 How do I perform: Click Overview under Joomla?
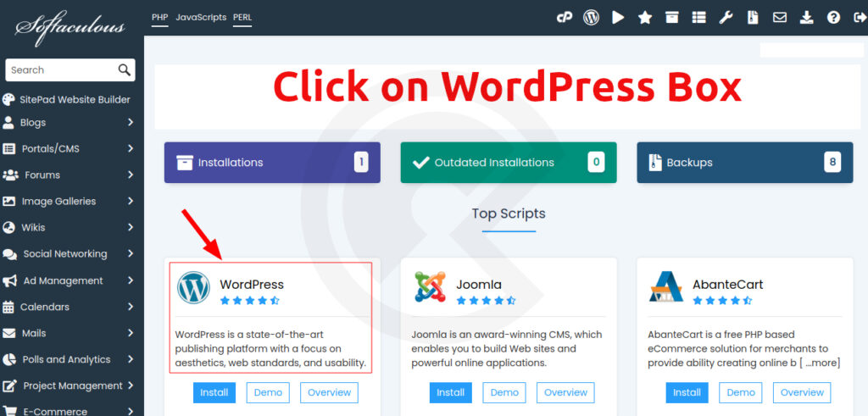pyautogui.click(x=565, y=393)
